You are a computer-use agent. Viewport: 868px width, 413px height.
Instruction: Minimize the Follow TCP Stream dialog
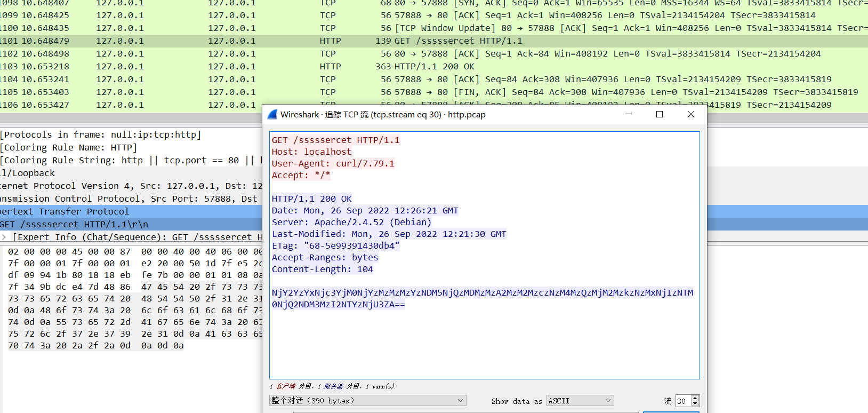[629, 115]
